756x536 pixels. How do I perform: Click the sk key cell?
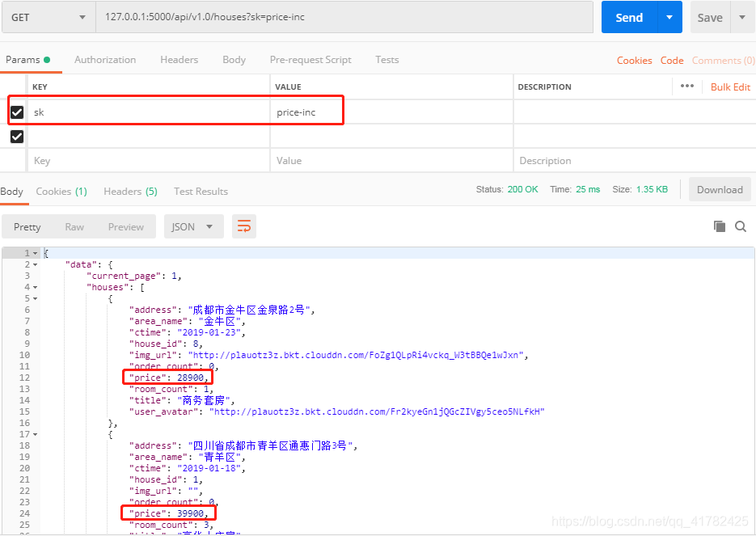(x=149, y=112)
